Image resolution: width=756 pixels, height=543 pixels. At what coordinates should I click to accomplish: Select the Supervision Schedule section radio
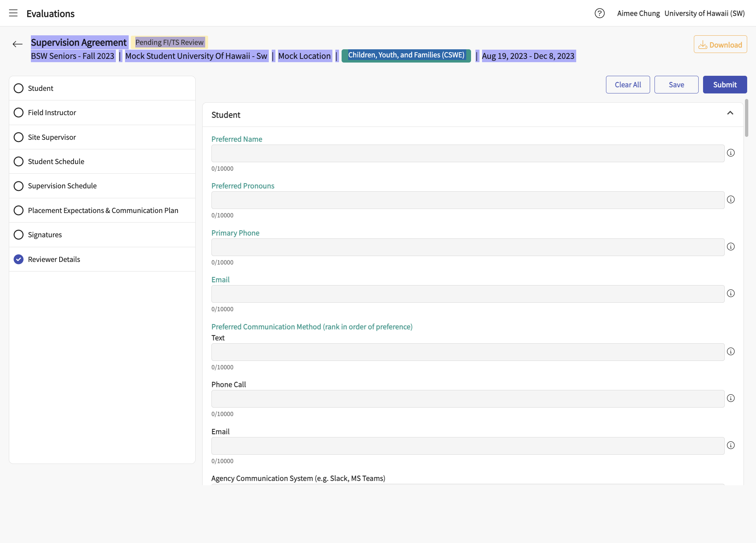coord(18,186)
